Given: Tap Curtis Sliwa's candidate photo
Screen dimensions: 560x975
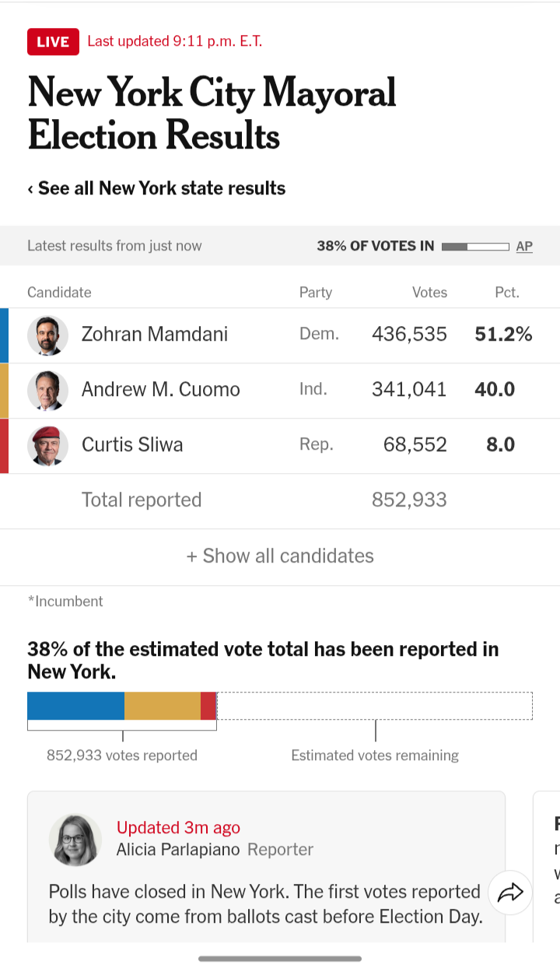Looking at the screenshot, I should pos(47,445).
